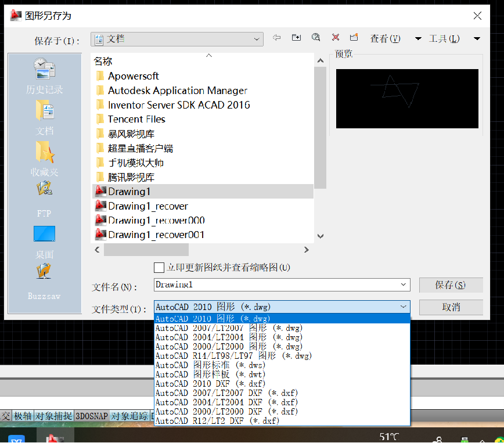The width and height of the screenshot is (504, 443).
Task: Click the file list horizontal scrollbar thumb
Action: pyautogui.click(x=146, y=250)
